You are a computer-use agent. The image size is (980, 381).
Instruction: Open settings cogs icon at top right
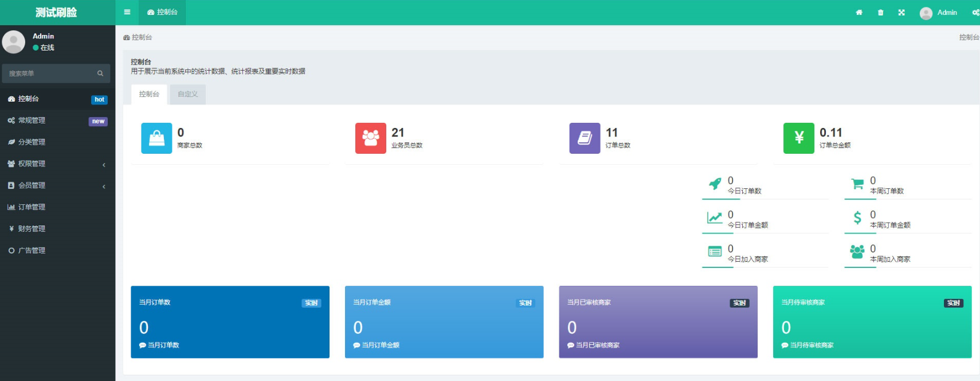tap(975, 13)
